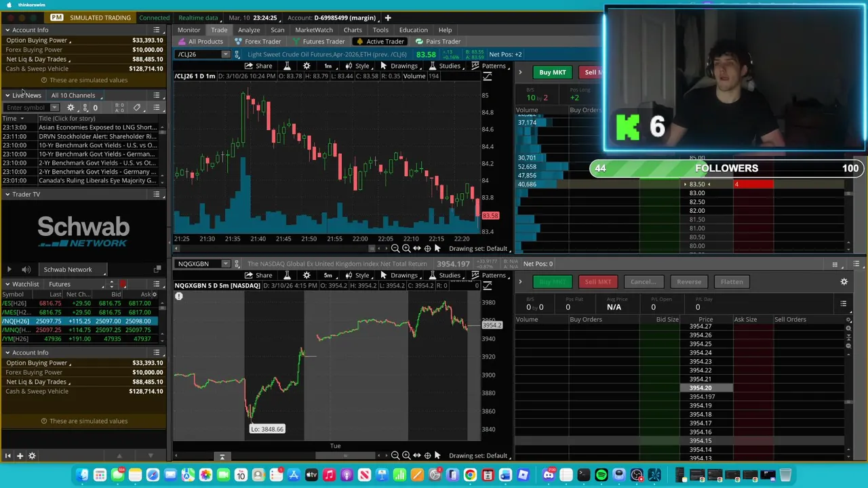Viewport: 868px width, 488px height.
Task: Click the flask icon on CLJ26 chart toolbar
Action: [x=287, y=66]
